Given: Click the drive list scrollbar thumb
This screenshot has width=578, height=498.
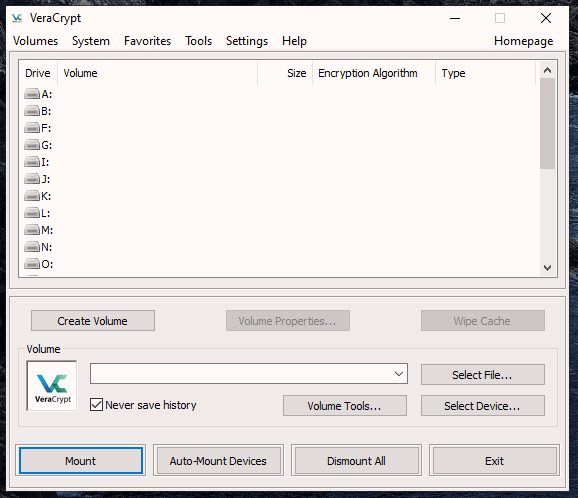Looking at the screenshot, I should click(x=547, y=123).
